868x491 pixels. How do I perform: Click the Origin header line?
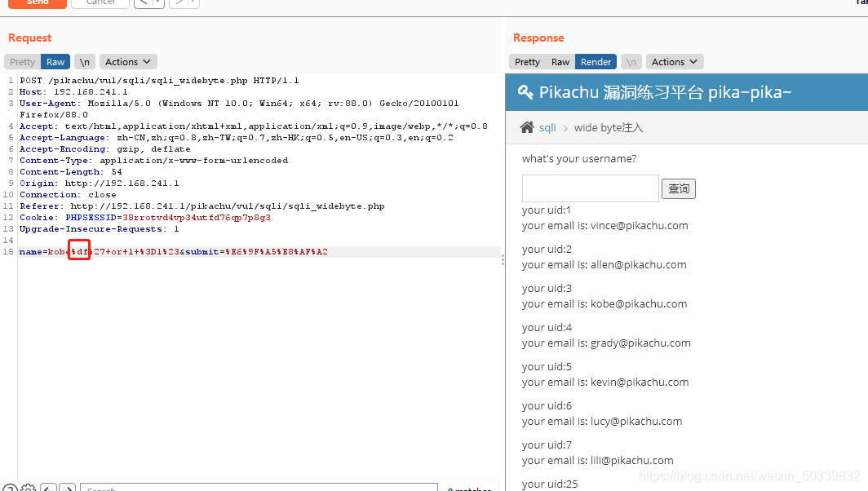[99, 184]
